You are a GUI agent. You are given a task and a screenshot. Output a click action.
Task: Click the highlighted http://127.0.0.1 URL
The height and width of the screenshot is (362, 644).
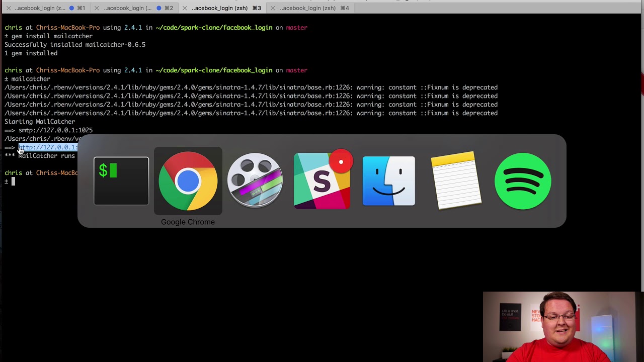tap(48, 147)
